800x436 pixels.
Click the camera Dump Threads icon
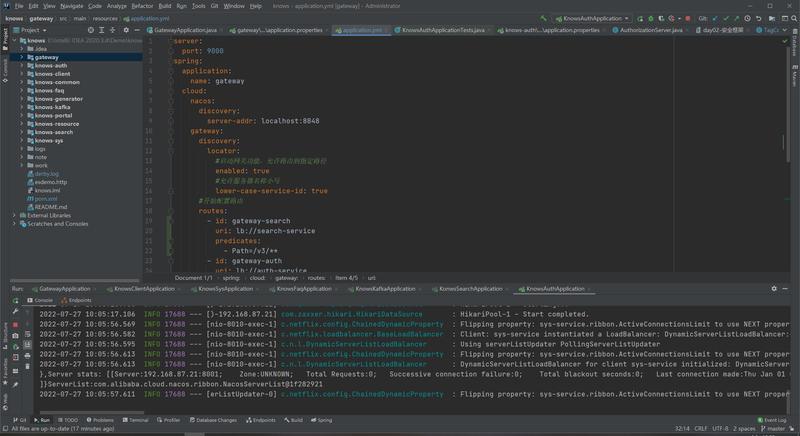point(15,336)
